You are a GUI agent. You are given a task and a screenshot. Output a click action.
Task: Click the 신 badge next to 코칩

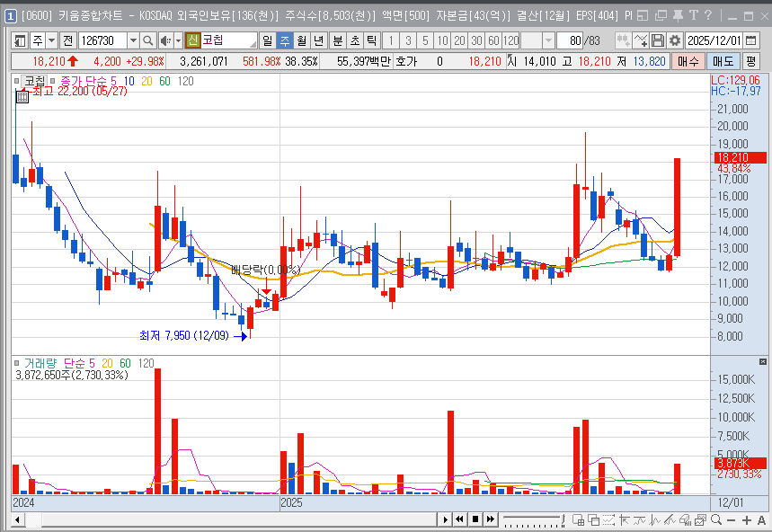(x=192, y=40)
